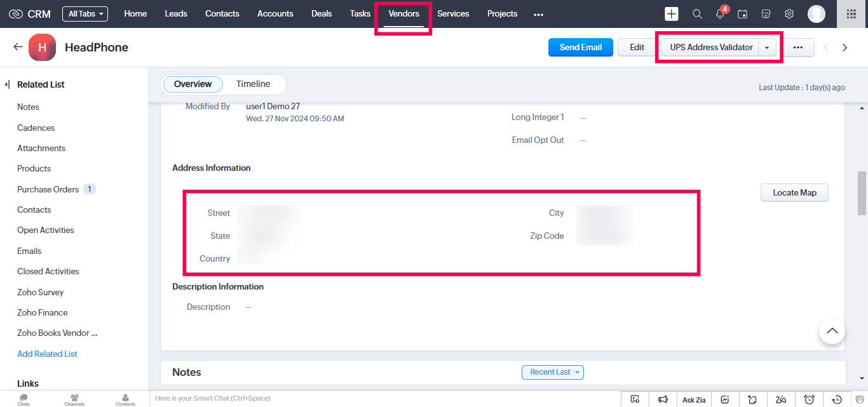Open the sticky notes icon in footer
Screen dimensions: 868x407
pos(752,399)
